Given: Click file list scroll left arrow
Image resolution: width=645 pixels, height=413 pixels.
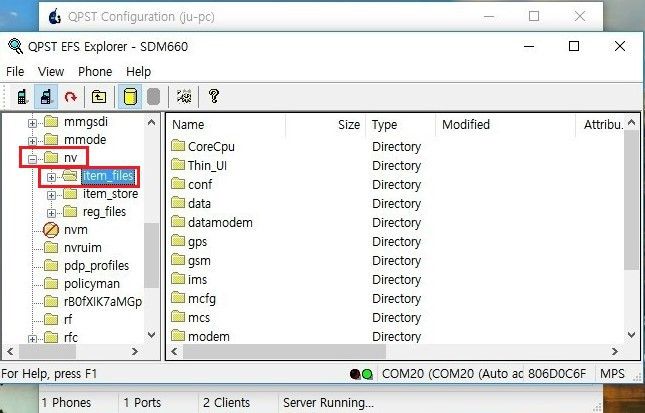Looking at the screenshot, I should (x=174, y=351).
